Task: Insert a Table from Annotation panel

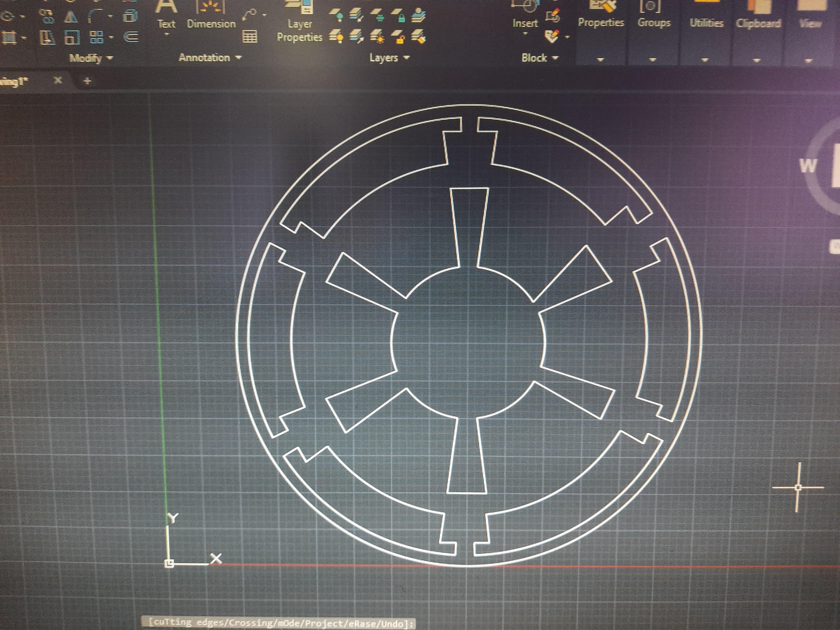Action: click(249, 37)
